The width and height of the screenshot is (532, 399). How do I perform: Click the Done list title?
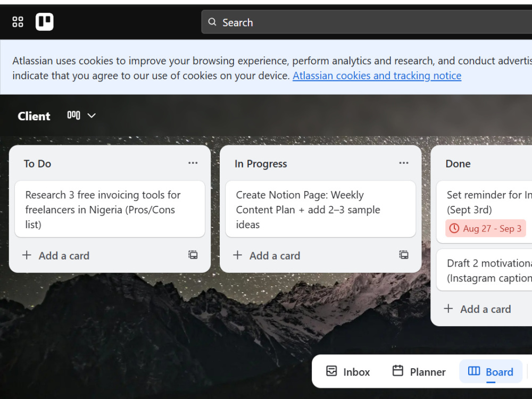click(x=458, y=164)
